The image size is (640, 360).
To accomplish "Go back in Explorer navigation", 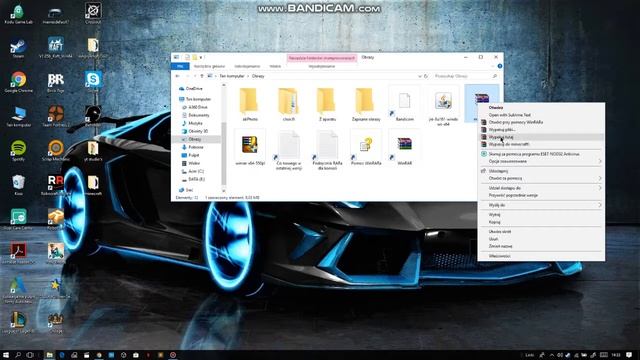I will pos(178,76).
